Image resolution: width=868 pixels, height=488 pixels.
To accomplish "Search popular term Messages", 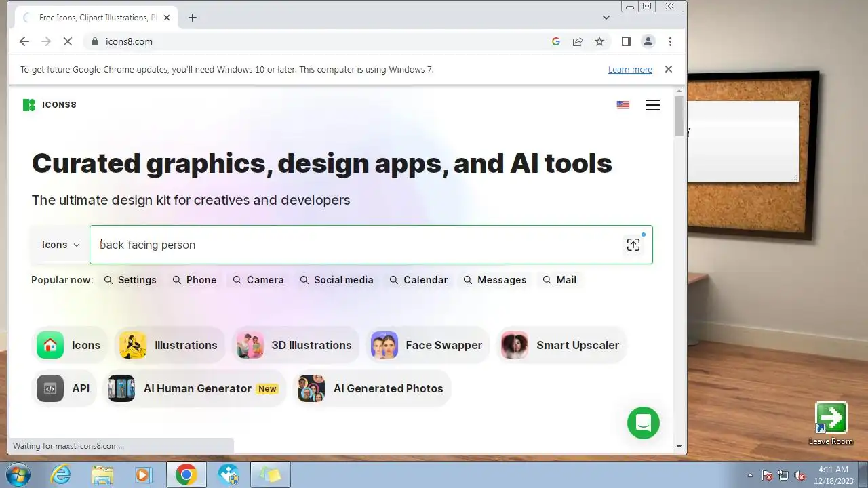I will [495, 280].
